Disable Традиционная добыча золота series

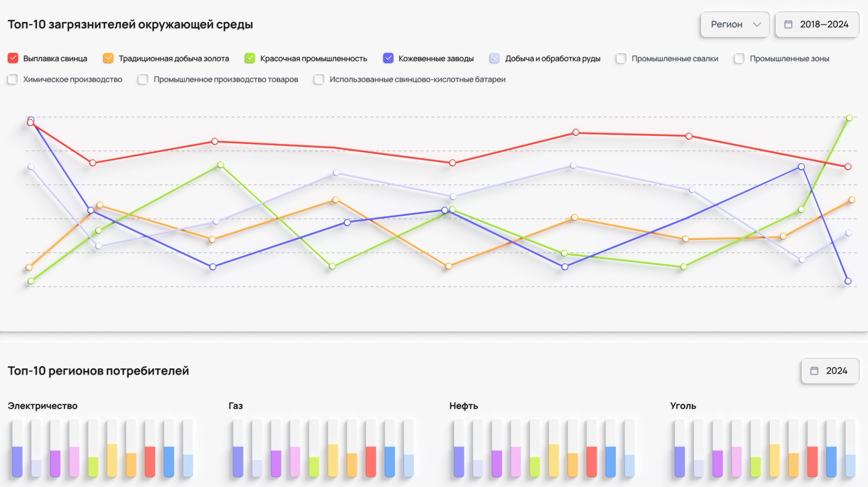click(x=108, y=58)
